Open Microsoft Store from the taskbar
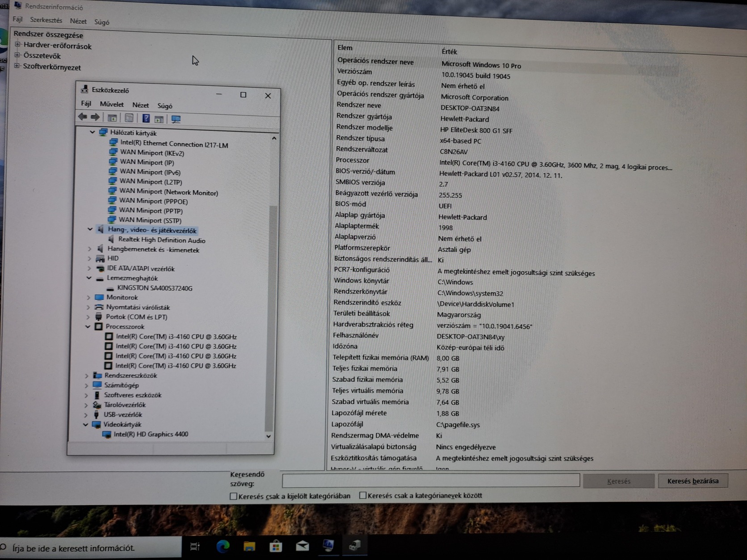 pyautogui.click(x=276, y=546)
